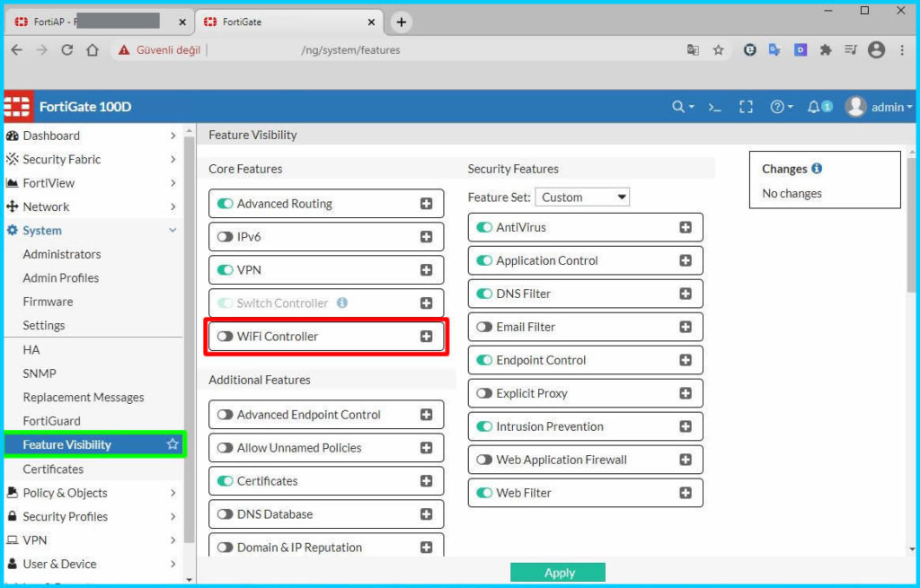
Task: Click the Switch Controller info icon
Action: (342, 303)
